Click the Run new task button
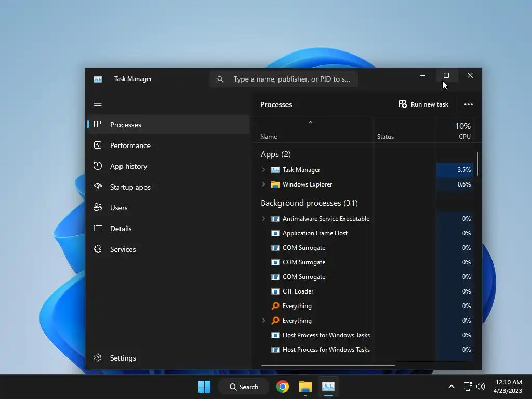The width and height of the screenshot is (532, 399). 423,104
